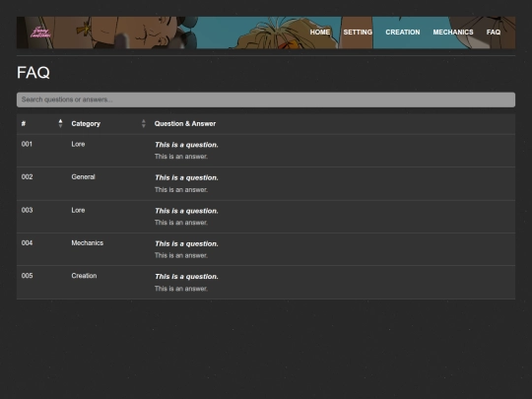Click the question text in row 001

click(x=186, y=145)
